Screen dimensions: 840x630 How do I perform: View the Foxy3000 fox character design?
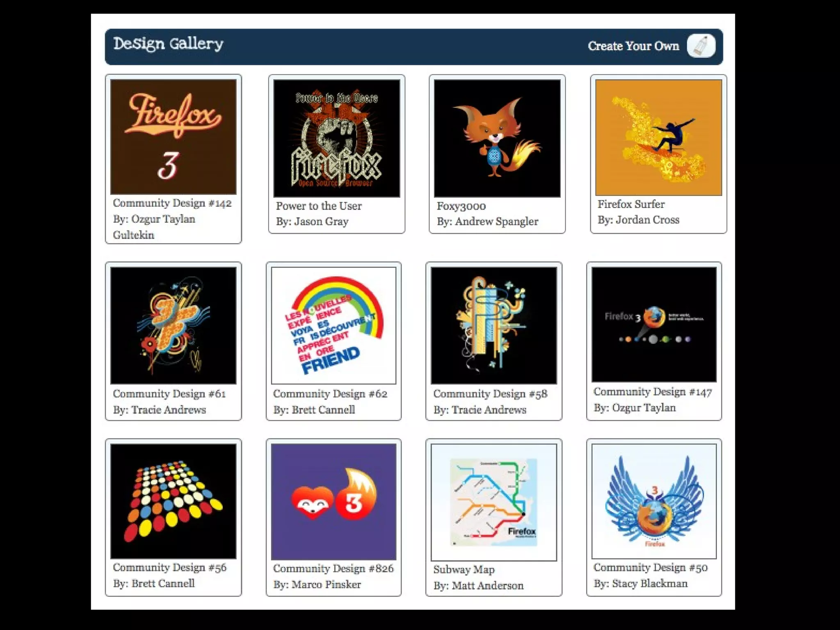pos(497,138)
